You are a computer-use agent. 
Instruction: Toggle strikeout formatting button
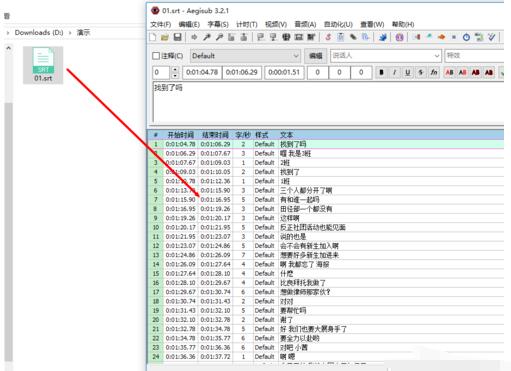click(x=421, y=72)
